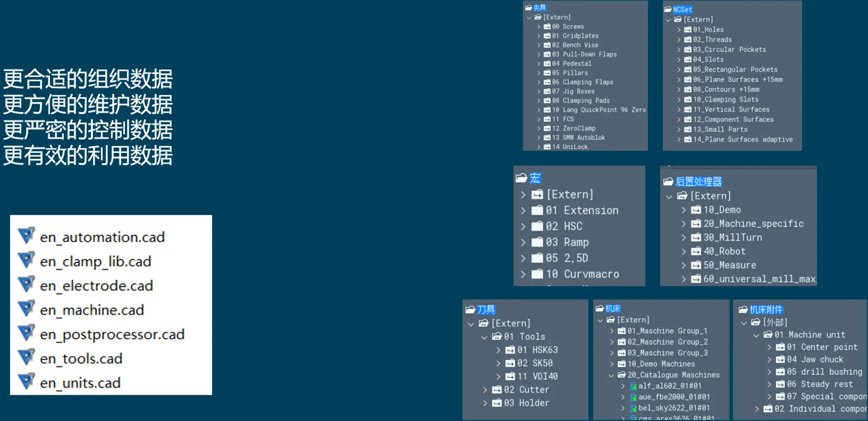Expand the 05 2,5D macro node
The height and width of the screenshot is (421, 868).
click(523, 258)
